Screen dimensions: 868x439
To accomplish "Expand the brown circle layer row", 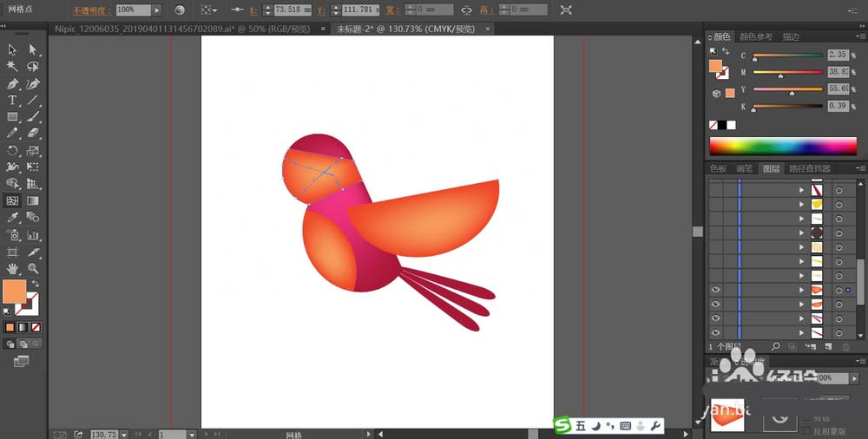I will tap(801, 233).
